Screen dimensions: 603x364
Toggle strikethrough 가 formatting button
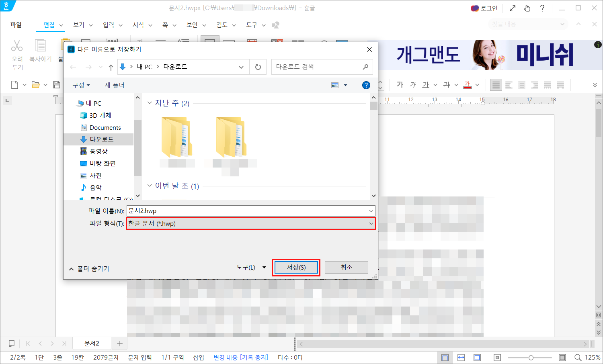tap(447, 85)
